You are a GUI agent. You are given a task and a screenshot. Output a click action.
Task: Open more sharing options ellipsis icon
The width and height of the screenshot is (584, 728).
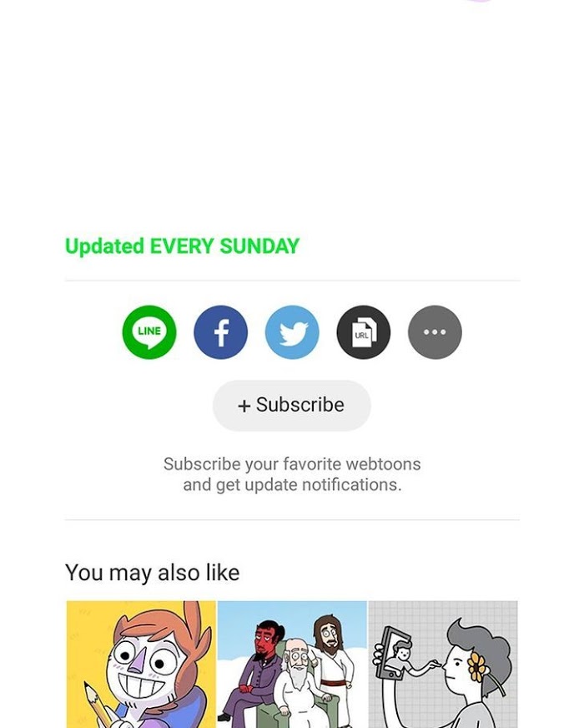tap(435, 332)
